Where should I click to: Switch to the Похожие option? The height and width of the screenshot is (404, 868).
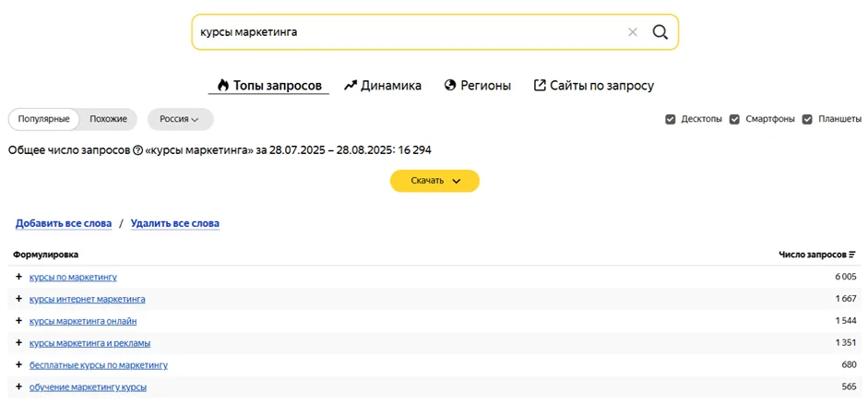click(109, 119)
